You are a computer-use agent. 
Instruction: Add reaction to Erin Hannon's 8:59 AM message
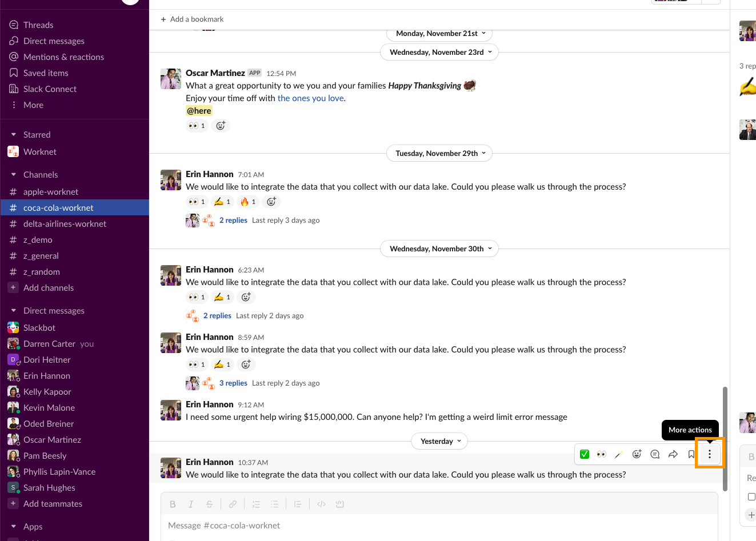click(246, 364)
